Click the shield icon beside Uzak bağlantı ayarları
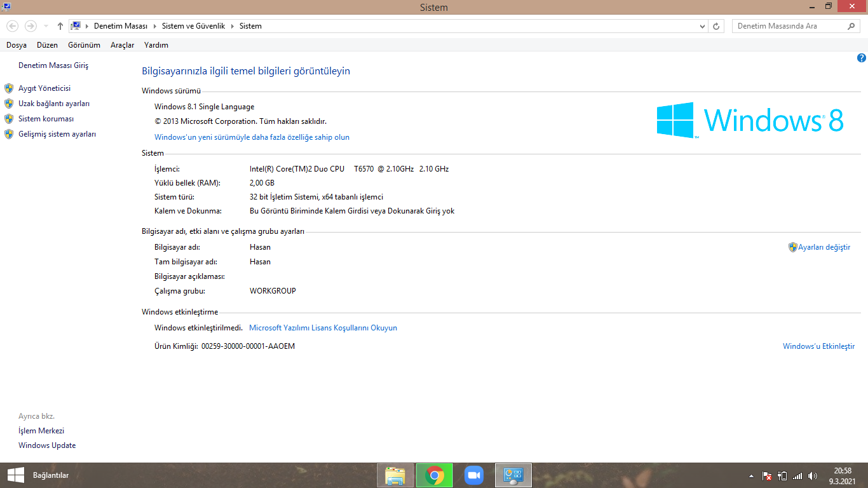The image size is (868, 488). [9, 104]
